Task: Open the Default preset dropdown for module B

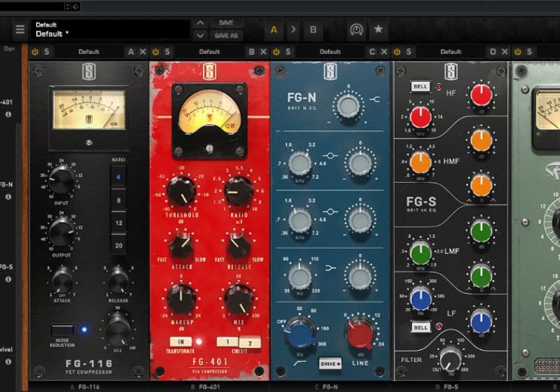Action: 209,52
